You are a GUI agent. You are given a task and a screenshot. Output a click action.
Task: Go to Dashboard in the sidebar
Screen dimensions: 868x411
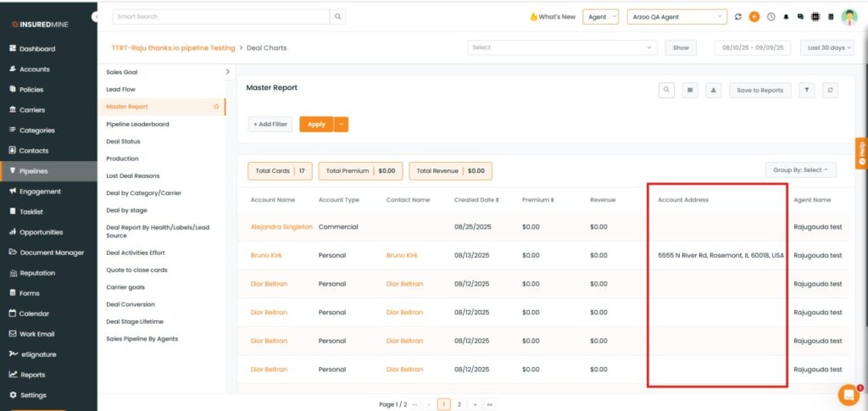click(36, 49)
